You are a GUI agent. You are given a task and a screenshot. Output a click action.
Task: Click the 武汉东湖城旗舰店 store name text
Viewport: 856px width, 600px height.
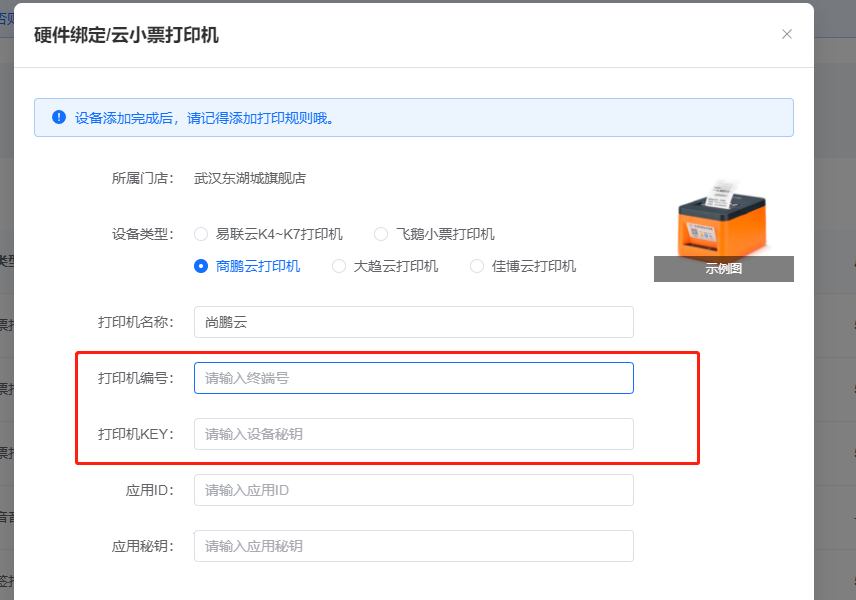point(250,179)
